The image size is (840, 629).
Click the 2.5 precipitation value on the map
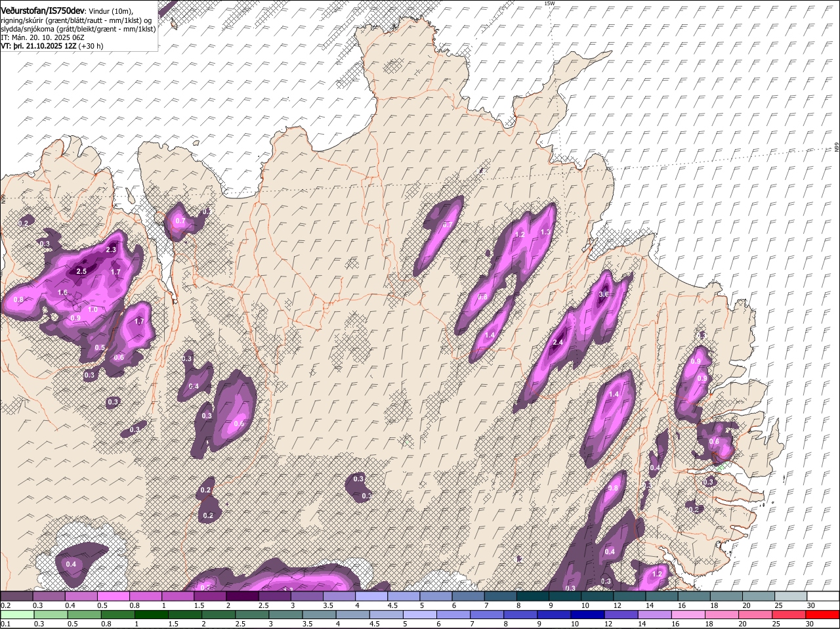81,271
